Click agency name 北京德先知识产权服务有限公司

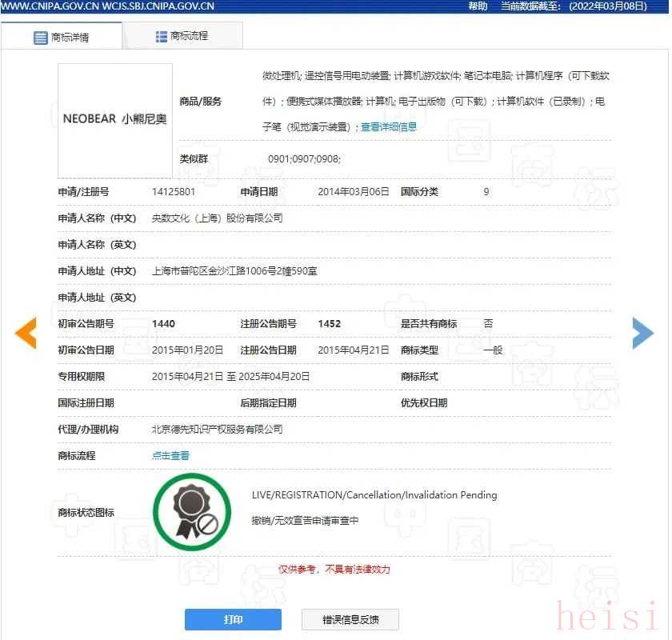tap(217, 430)
